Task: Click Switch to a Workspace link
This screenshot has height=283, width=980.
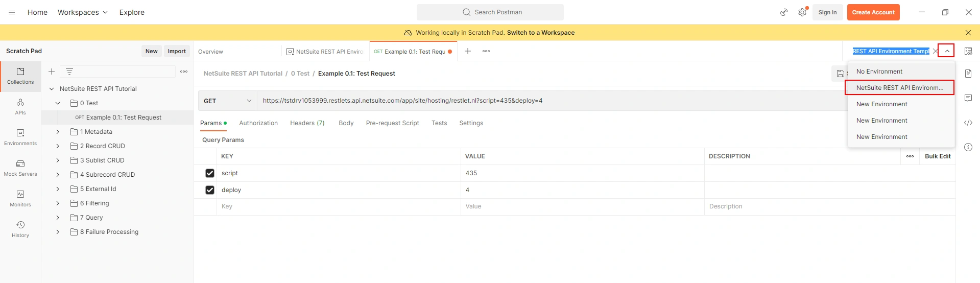Action: (541, 33)
